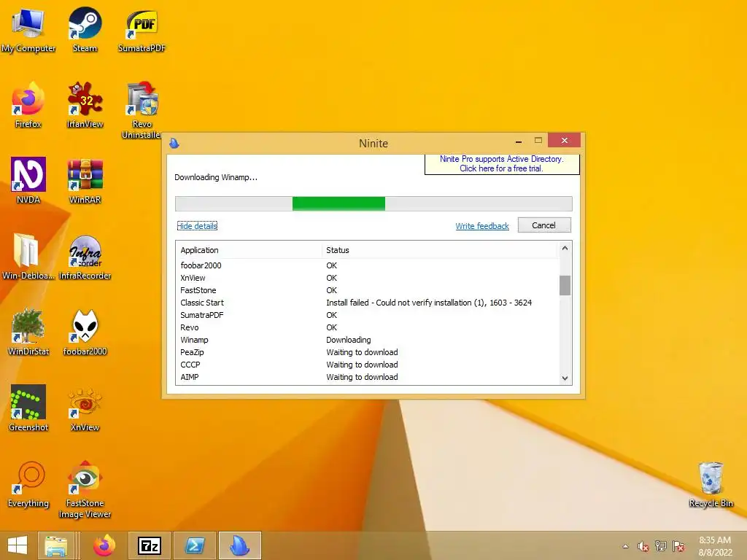The width and height of the screenshot is (747, 560).
Task: Select the IrfanView desktop shortcut
Action: (85, 105)
